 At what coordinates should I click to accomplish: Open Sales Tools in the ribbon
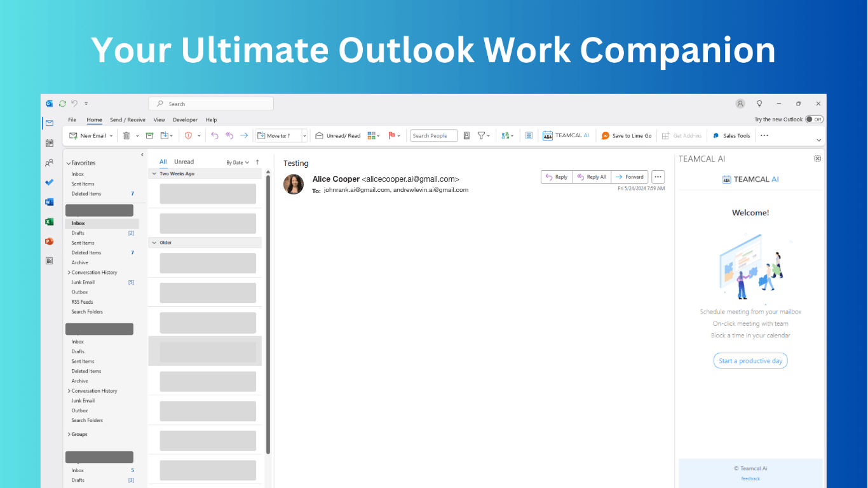731,135
